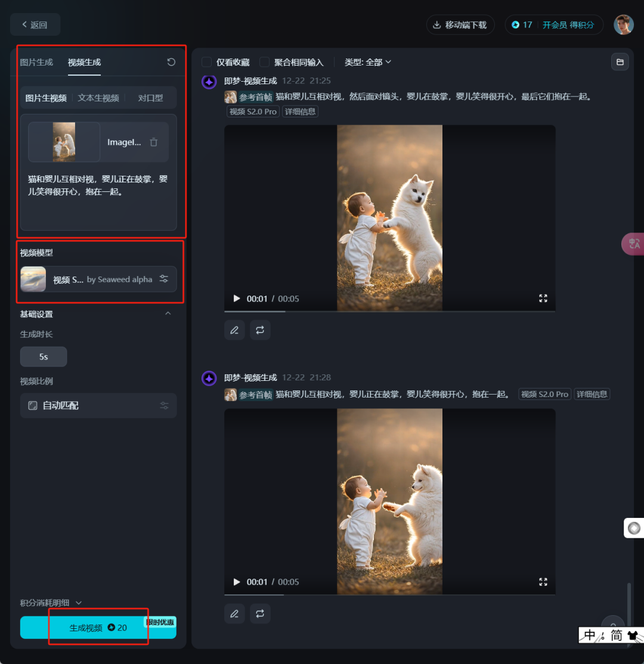Click the 参考首帧 thumbnail in 21:28 entry

[231, 395]
